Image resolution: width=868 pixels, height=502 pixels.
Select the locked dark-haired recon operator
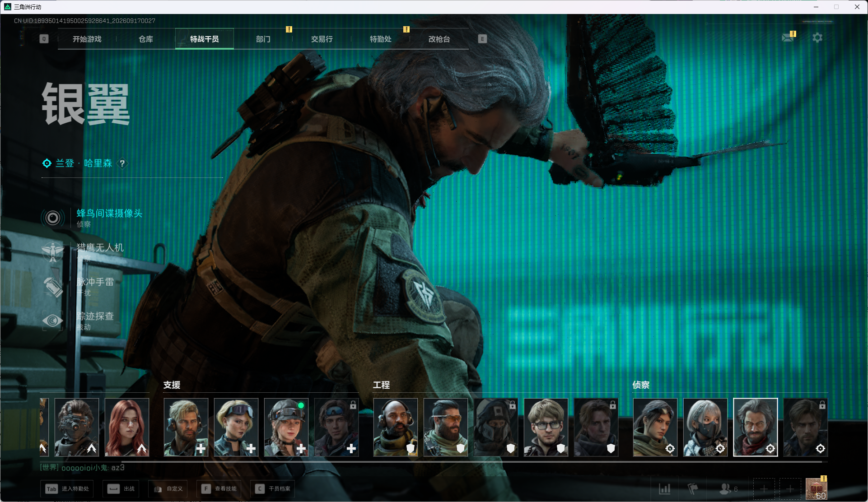tap(806, 427)
